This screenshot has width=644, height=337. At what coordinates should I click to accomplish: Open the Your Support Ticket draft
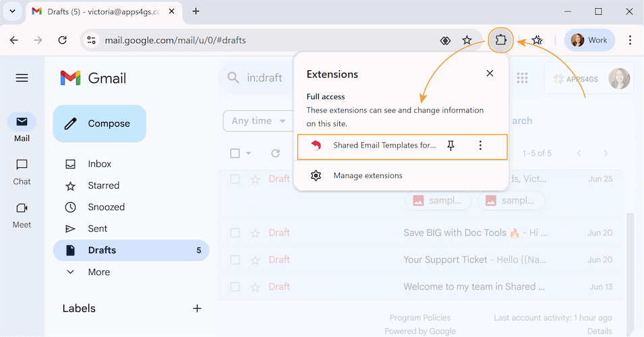420,260
